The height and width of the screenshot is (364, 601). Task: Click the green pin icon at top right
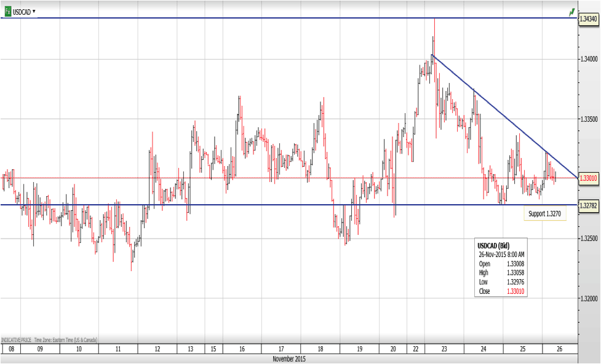tap(572, 11)
